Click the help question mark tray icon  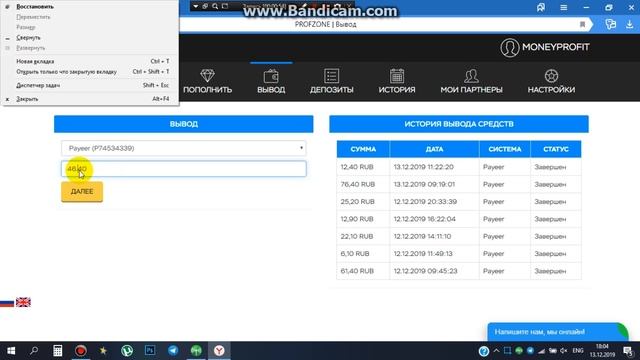tap(484, 351)
